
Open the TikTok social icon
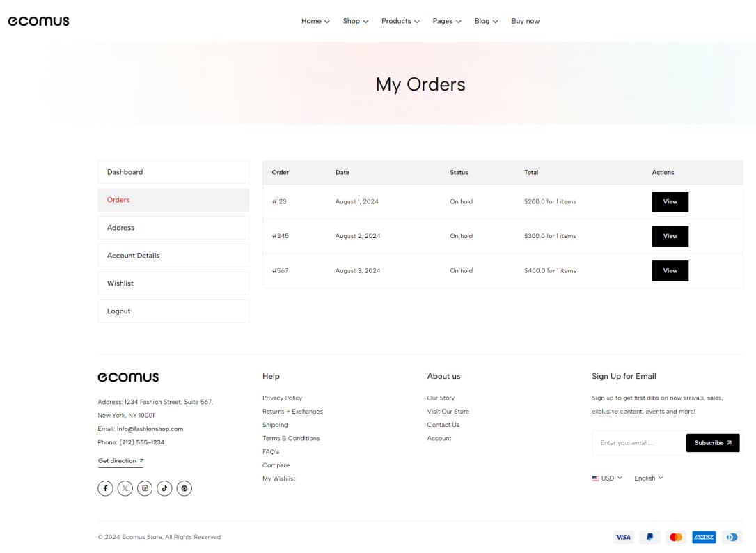pyautogui.click(x=164, y=488)
